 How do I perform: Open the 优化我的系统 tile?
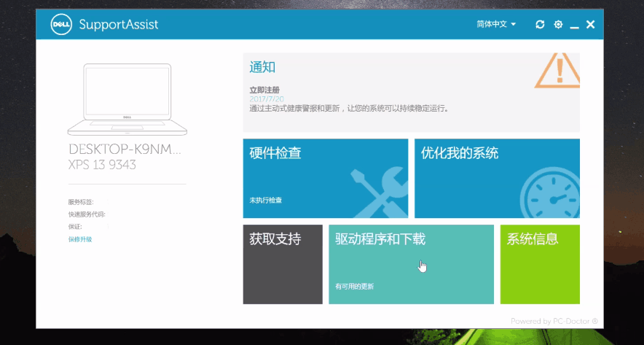coord(497,178)
